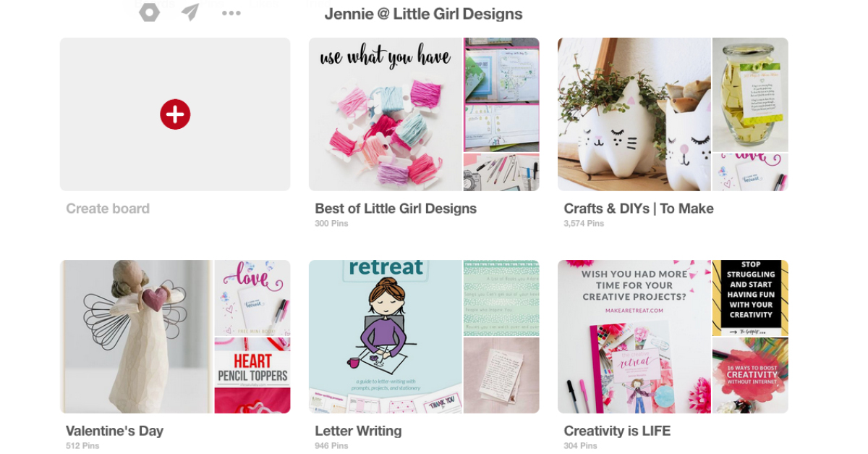The width and height of the screenshot is (868, 454).
Task: Click the 'Stop struggling' black thumbnail
Action: 750,298
